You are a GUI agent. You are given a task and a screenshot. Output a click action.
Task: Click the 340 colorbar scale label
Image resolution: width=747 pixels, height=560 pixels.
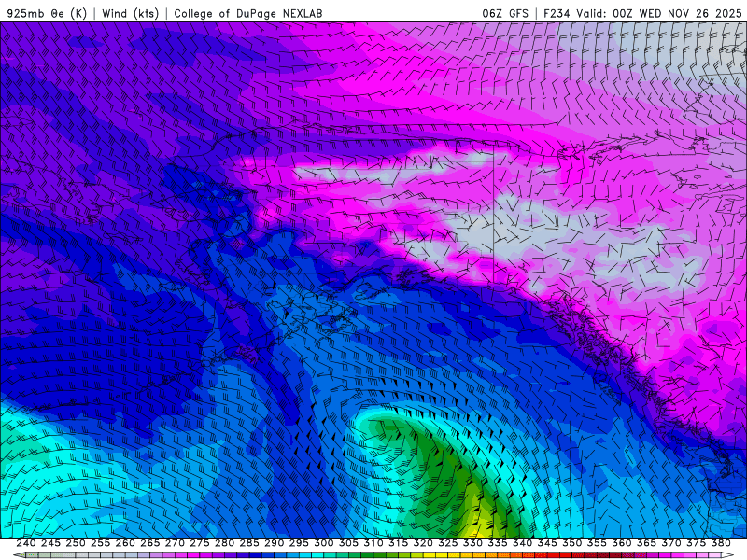click(x=522, y=543)
